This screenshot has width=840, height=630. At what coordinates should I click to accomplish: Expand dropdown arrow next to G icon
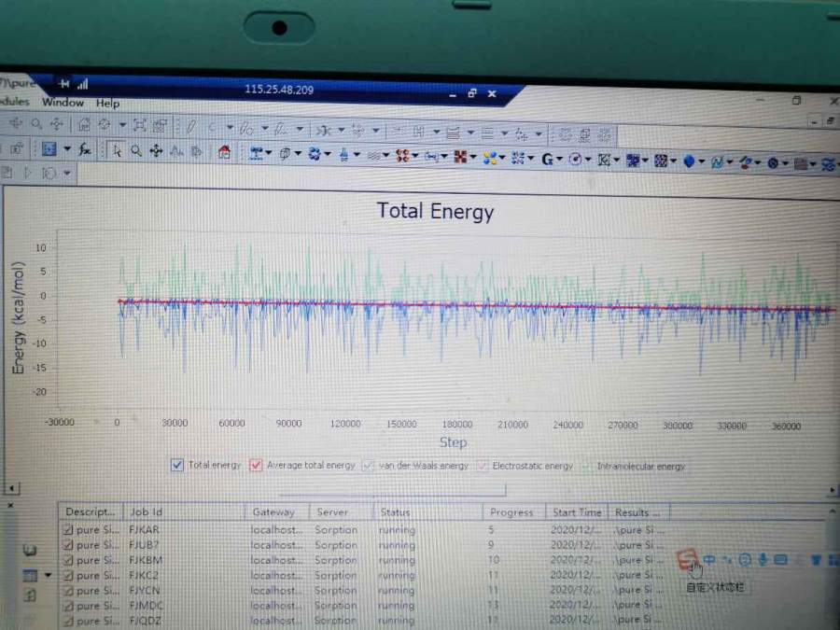(560, 160)
